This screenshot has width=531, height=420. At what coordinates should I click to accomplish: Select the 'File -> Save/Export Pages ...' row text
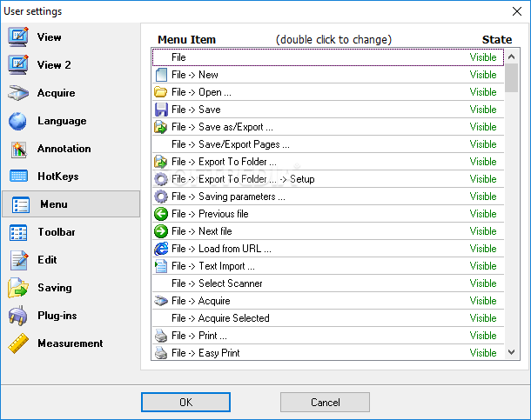point(231,144)
